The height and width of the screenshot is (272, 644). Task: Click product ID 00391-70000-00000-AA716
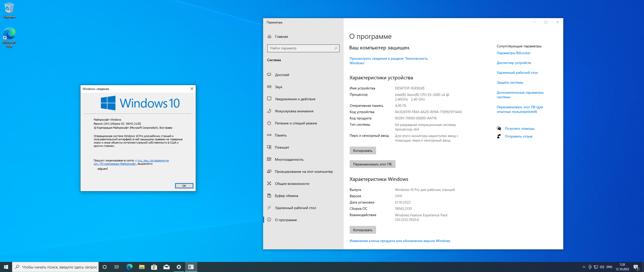tap(416, 118)
